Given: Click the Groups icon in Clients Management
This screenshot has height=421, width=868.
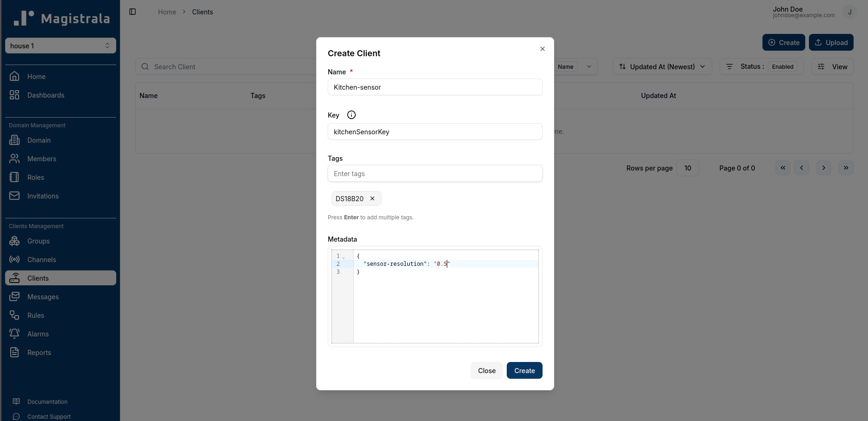Looking at the screenshot, I should click(x=15, y=241).
